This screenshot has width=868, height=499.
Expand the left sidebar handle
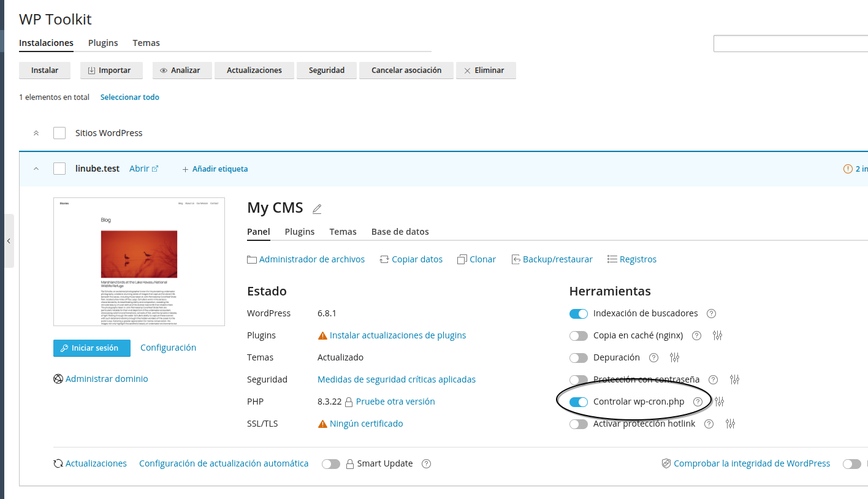coord(9,241)
